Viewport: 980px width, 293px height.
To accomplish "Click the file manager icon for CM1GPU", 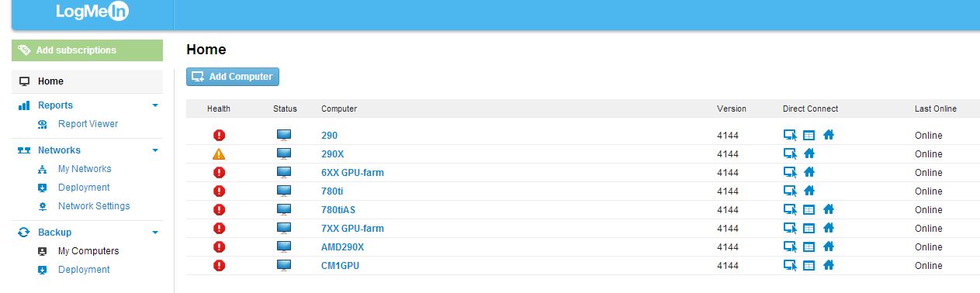I will (809, 265).
